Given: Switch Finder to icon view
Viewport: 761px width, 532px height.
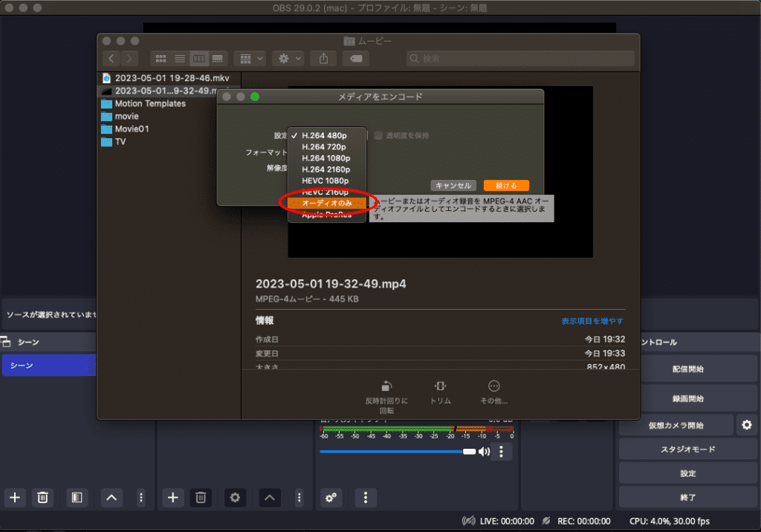Looking at the screenshot, I should pyautogui.click(x=161, y=59).
